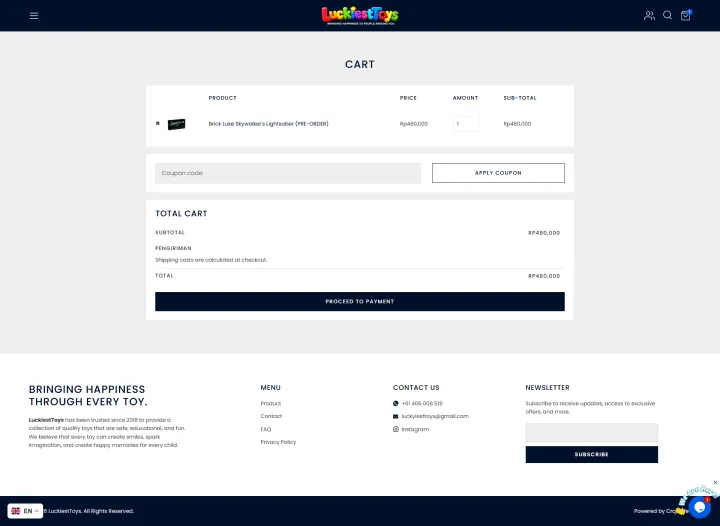This screenshot has width=720, height=526.
Task: Focus the newsletter email field
Action: pyautogui.click(x=591, y=432)
